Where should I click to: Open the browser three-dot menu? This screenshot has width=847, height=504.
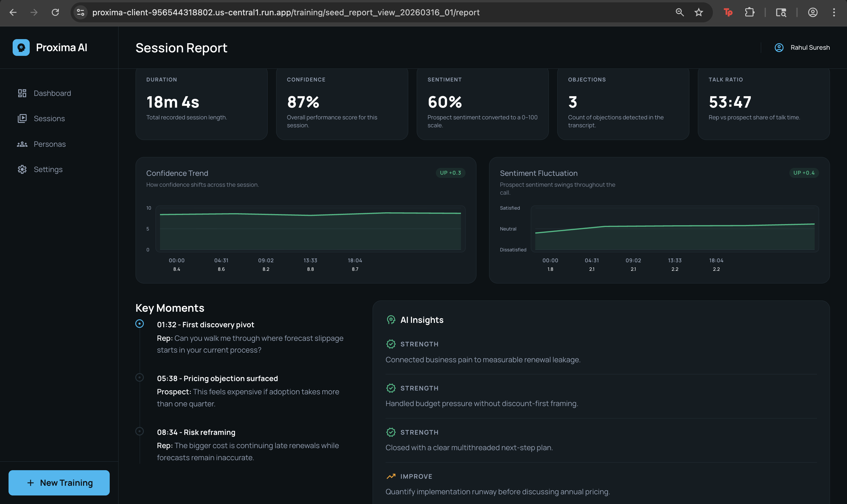point(834,13)
